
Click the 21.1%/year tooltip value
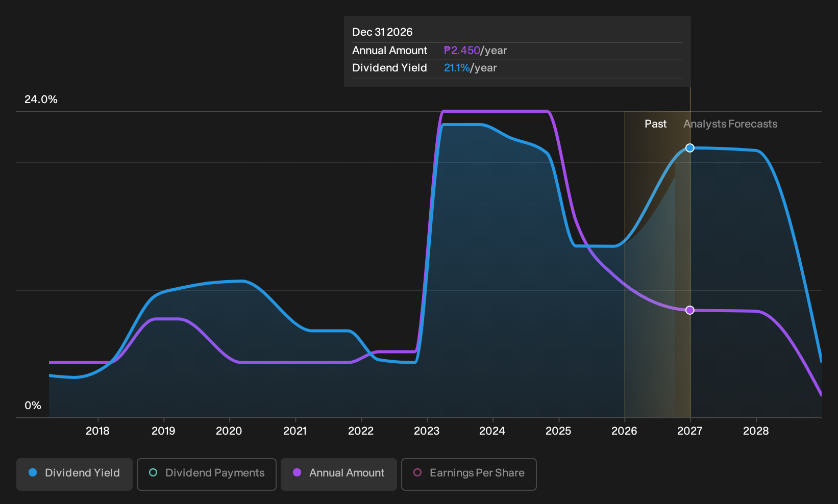point(470,68)
